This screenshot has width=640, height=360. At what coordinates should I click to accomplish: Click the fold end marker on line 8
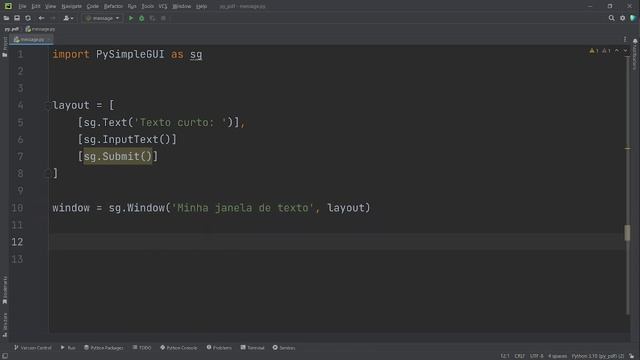point(48,173)
